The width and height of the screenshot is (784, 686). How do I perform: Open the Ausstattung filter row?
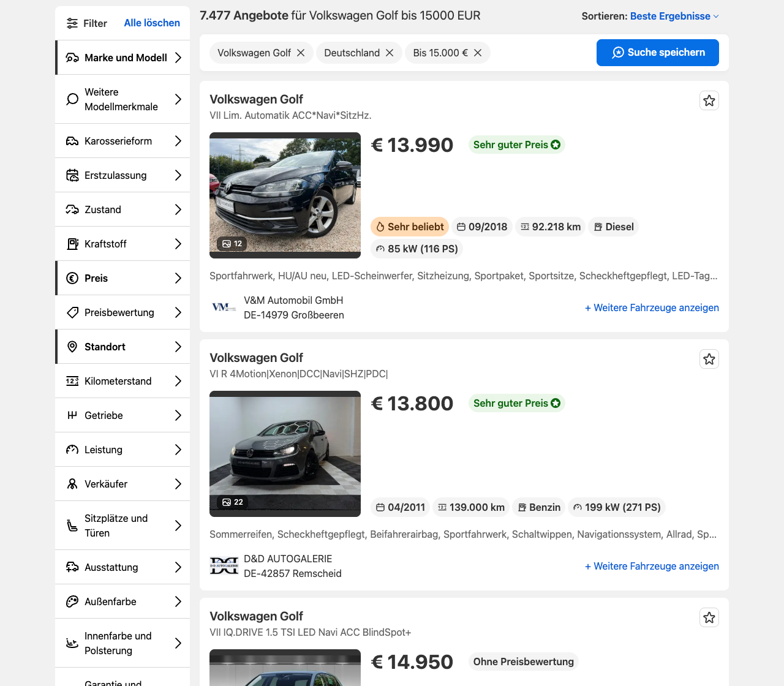123,567
